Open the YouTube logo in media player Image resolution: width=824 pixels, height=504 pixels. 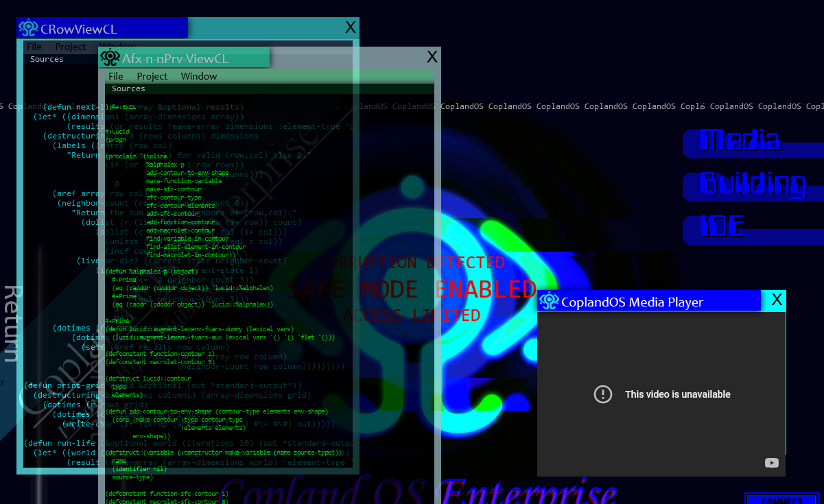point(772,463)
